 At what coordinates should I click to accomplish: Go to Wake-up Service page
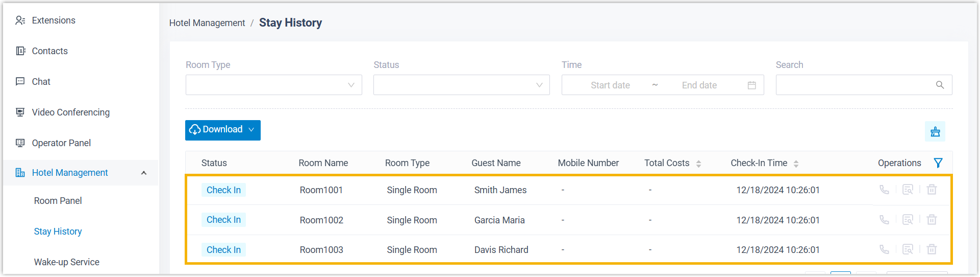coord(66,262)
